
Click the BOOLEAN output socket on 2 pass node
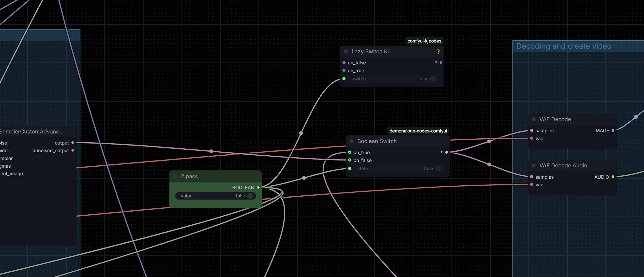(x=258, y=188)
